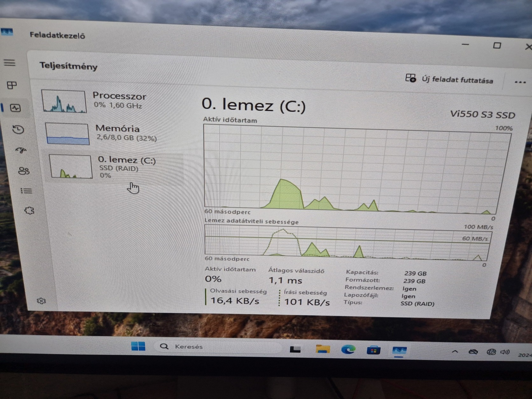Click the "100%" graph scale label

click(504, 128)
